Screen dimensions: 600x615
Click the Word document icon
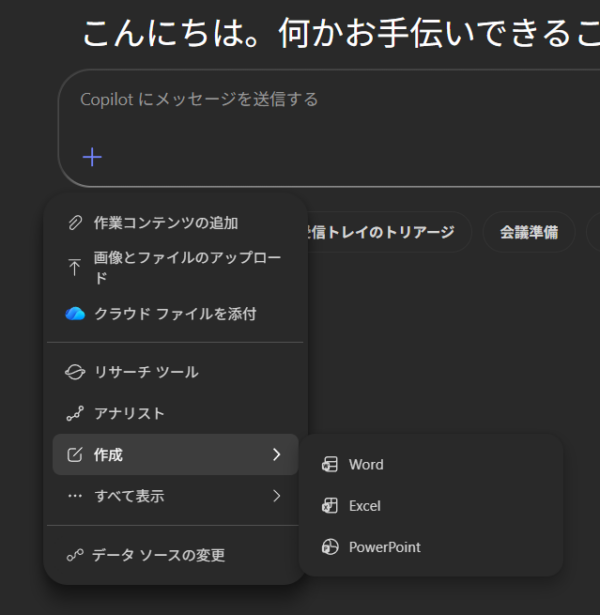330,464
